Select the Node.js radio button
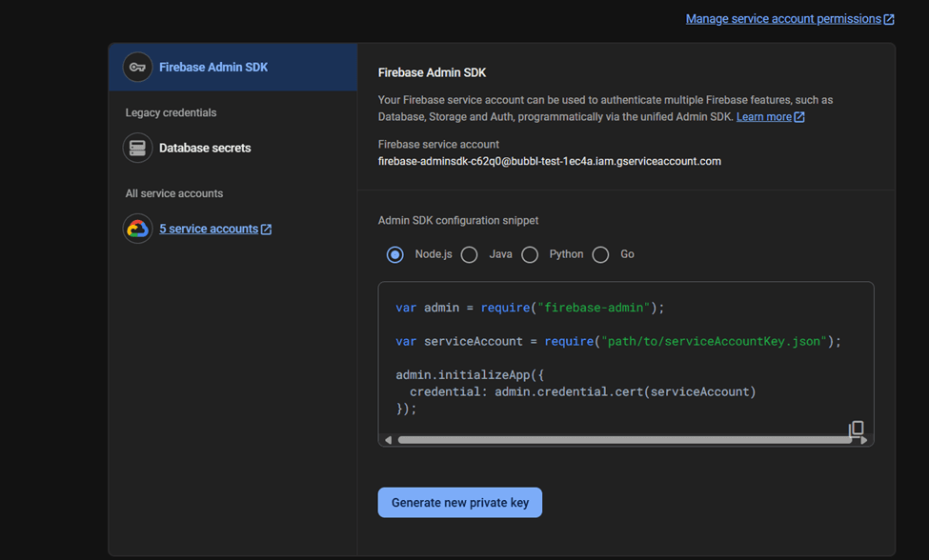Screen dimensions: 929x560 394,254
